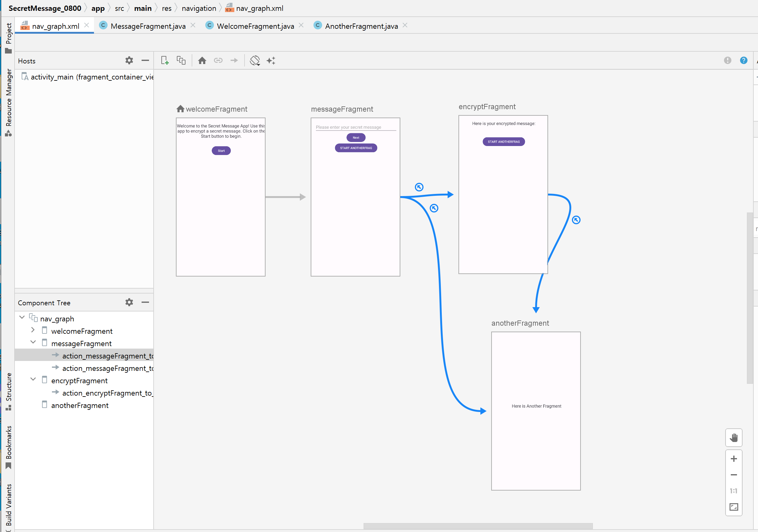
Task: Expand the welcomeFragment tree node
Action: 33,330
